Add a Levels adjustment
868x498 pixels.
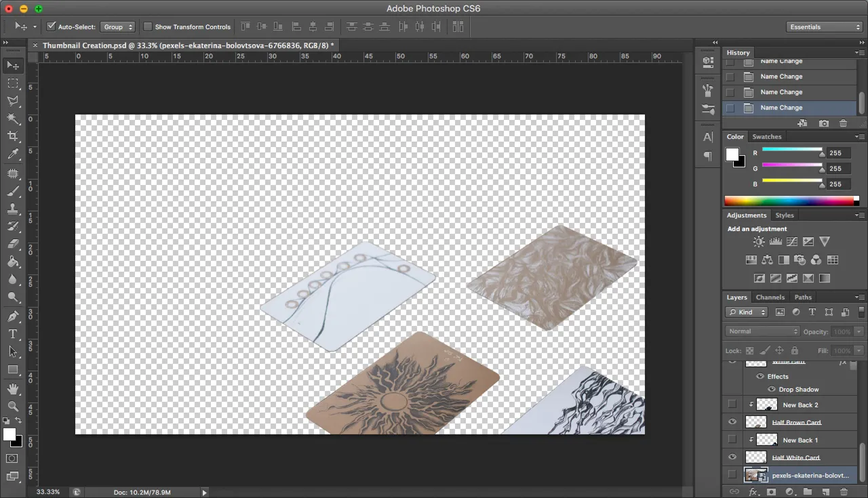point(775,242)
